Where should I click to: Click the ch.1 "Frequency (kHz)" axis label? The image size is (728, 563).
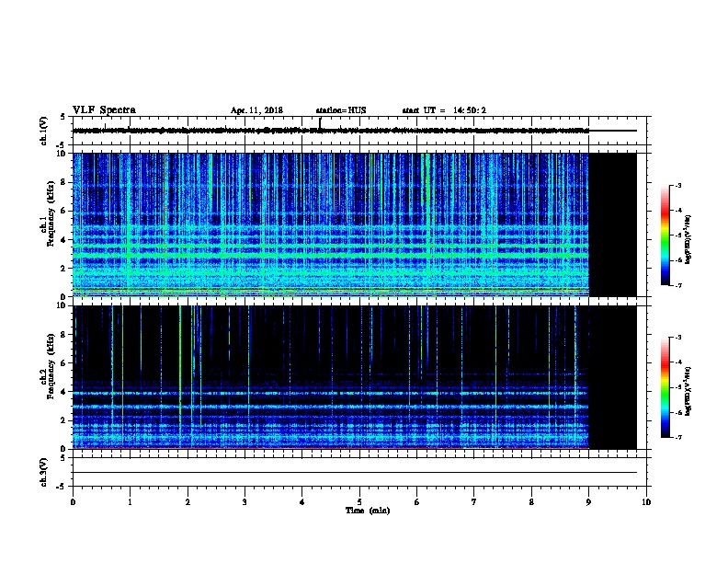click(50, 213)
